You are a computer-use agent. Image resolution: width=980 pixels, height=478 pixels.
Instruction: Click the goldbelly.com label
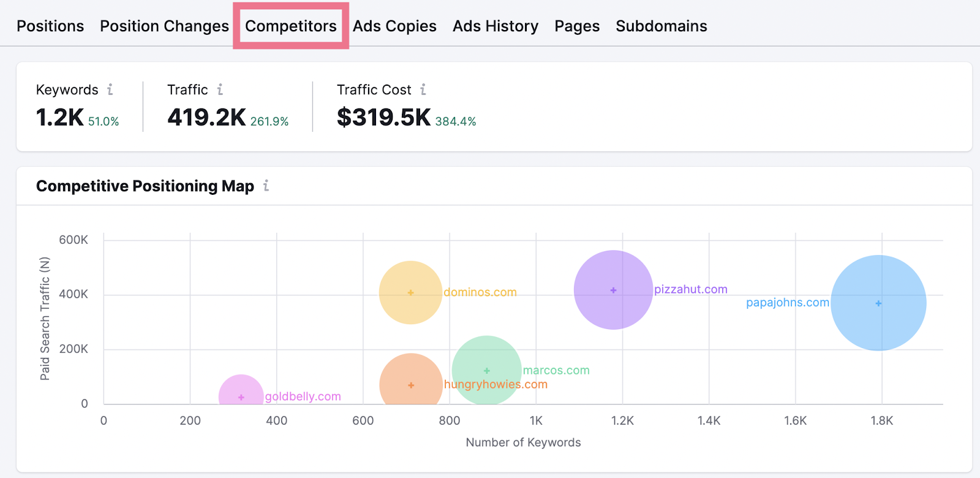303,396
